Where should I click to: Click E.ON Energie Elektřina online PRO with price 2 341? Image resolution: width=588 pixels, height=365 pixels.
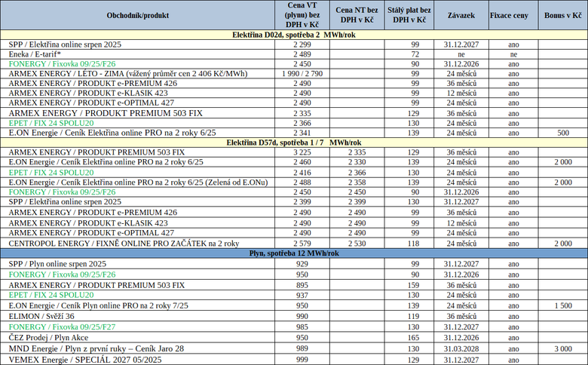pyautogui.click(x=112, y=133)
